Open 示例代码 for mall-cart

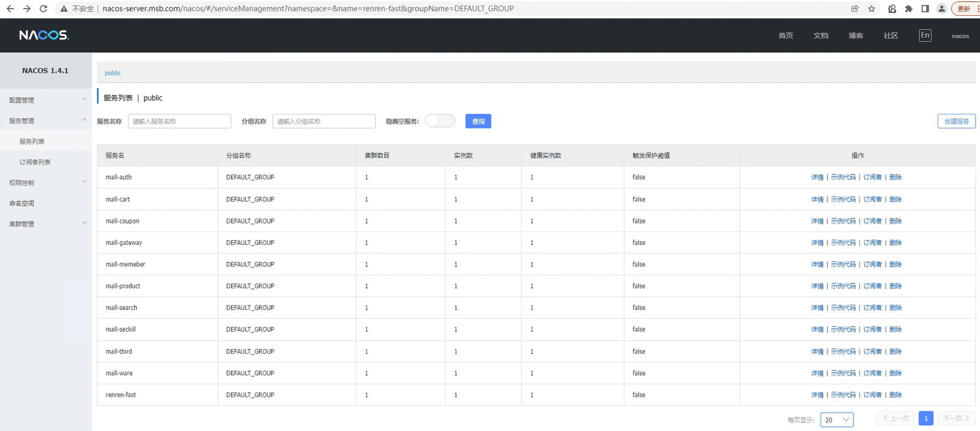[x=843, y=199]
